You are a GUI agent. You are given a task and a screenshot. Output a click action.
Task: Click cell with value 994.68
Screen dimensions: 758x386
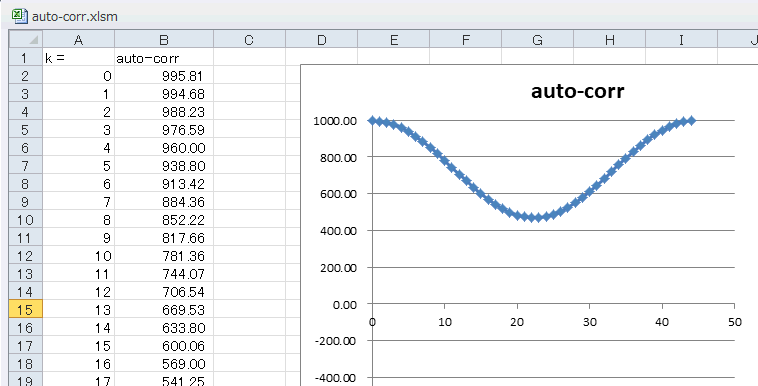(x=164, y=94)
